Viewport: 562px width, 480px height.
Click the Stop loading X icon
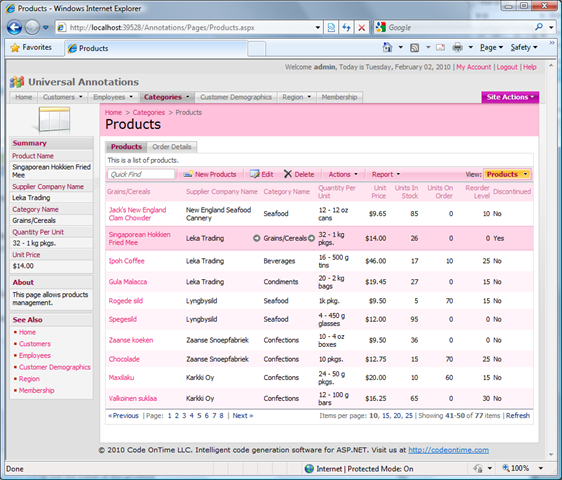click(362, 28)
